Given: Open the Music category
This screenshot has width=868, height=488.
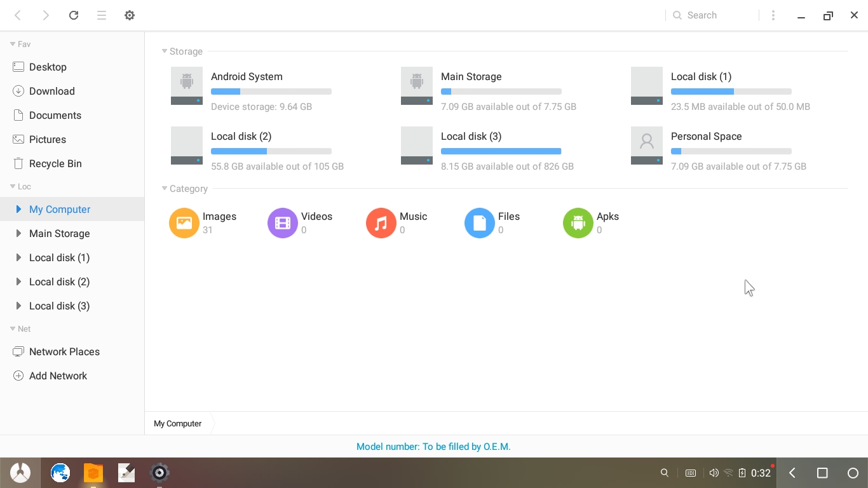Looking at the screenshot, I should [x=381, y=223].
